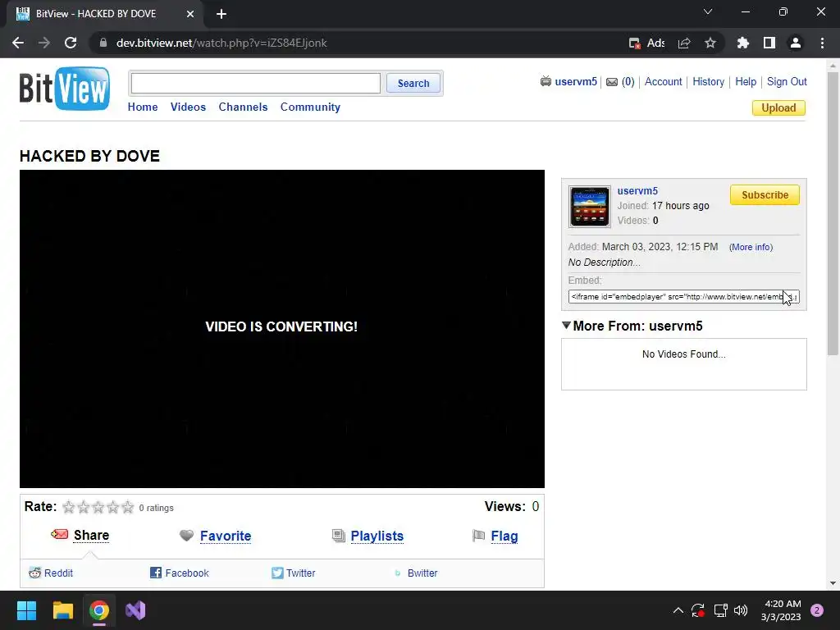This screenshot has height=630, width=840.
Task: Open the Channels navigation tab
Action: coord(243,107)
